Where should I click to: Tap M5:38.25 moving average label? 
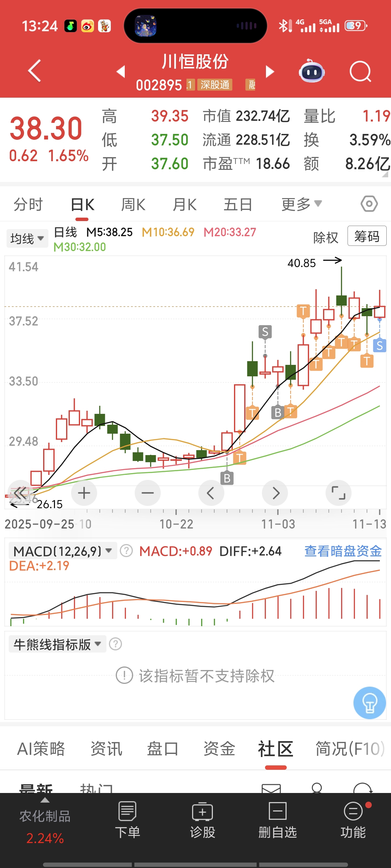[109, 232]
